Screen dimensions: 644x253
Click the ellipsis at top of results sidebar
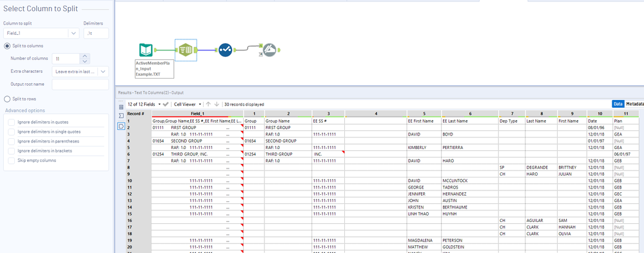click(x=121, y=101)
